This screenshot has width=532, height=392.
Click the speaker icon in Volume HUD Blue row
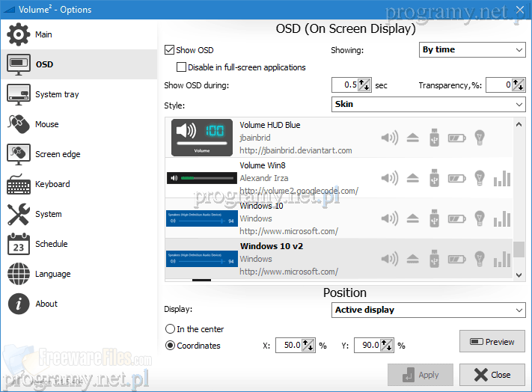tap(389, 138)
